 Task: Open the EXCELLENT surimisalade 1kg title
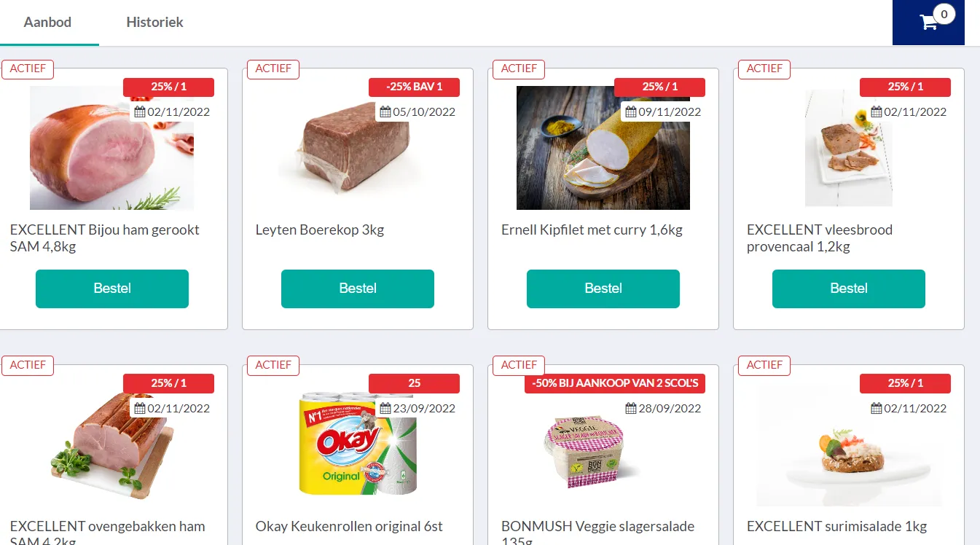[836, 526]
